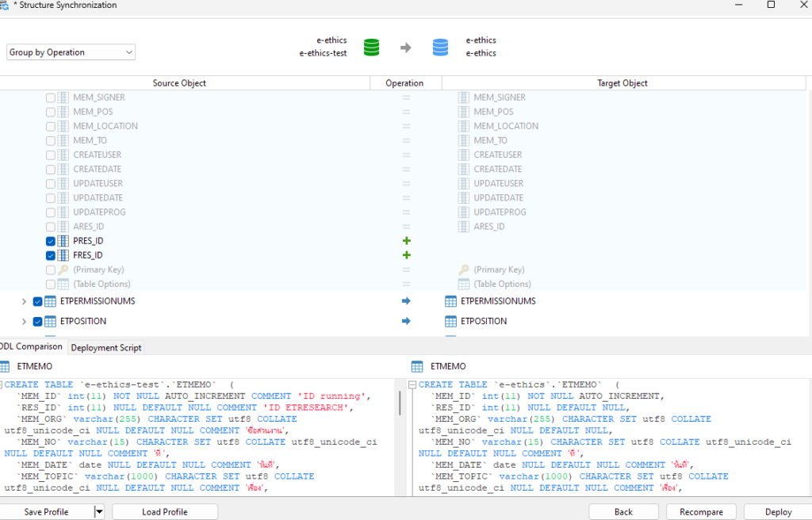This screenshot has width=812, height=520.
Task: Uncheck the FRES_ID column checkbox
Action: point(51,255)
